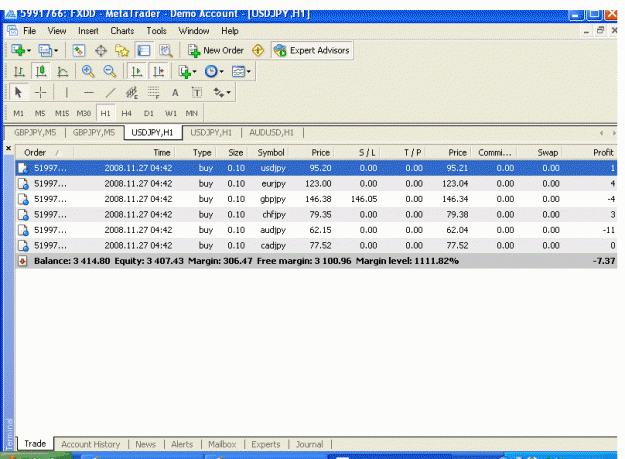Select the horizontal line tool
The image size is (625, 459).
coord(89,93)
